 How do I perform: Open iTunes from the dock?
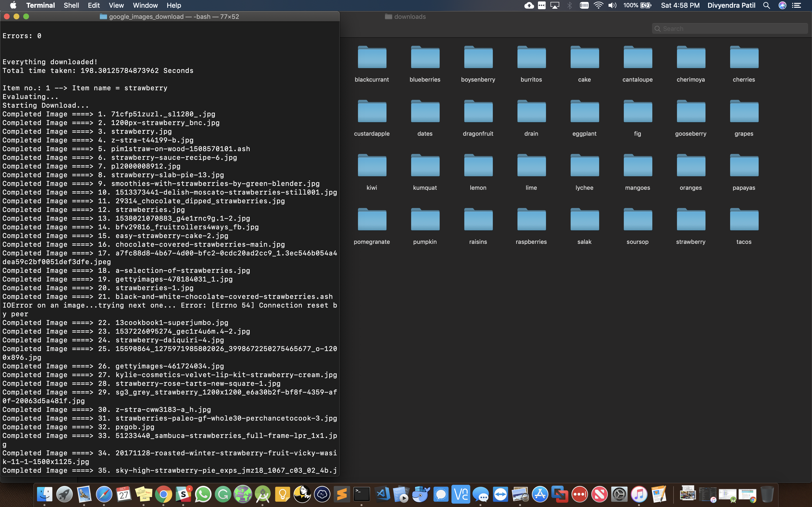pos(639,494)
